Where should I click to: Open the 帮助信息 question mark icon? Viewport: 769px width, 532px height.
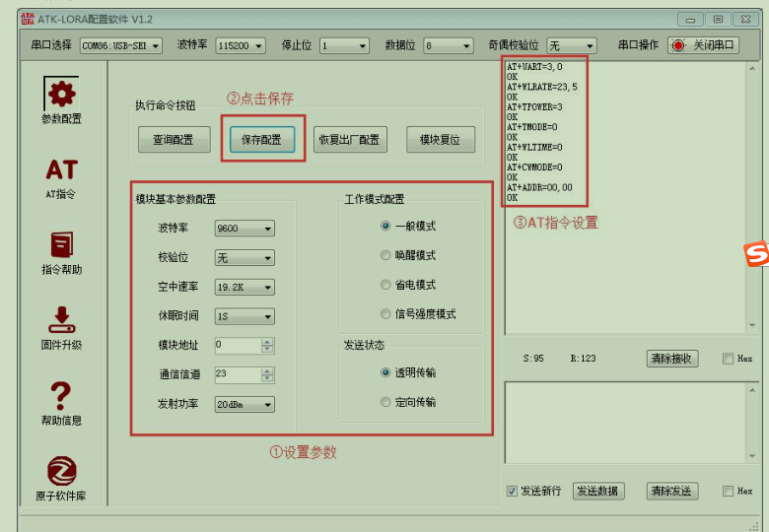pyautogui.click(x=61, y=395)
